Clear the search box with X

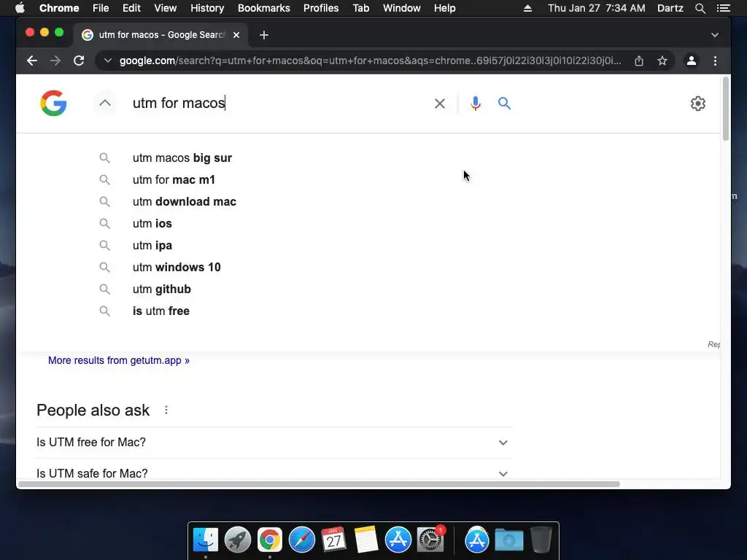(440, 104)
